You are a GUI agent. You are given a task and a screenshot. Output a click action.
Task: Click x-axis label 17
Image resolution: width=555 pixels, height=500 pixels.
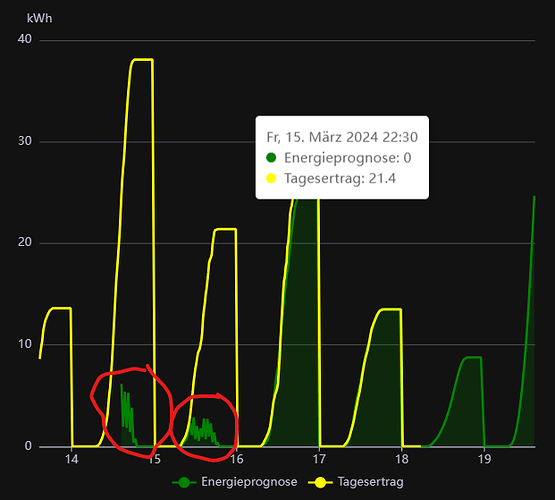click(319, 459)
